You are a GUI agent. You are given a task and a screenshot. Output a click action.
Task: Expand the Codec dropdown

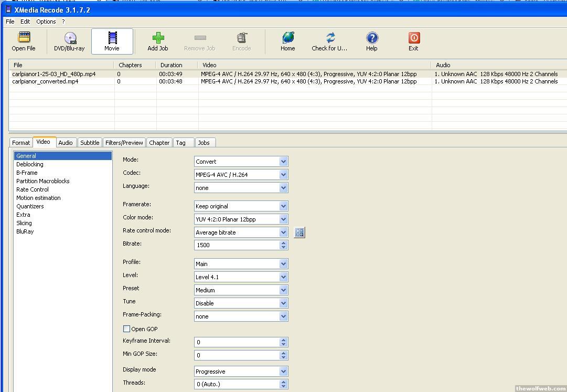point(283,175)
